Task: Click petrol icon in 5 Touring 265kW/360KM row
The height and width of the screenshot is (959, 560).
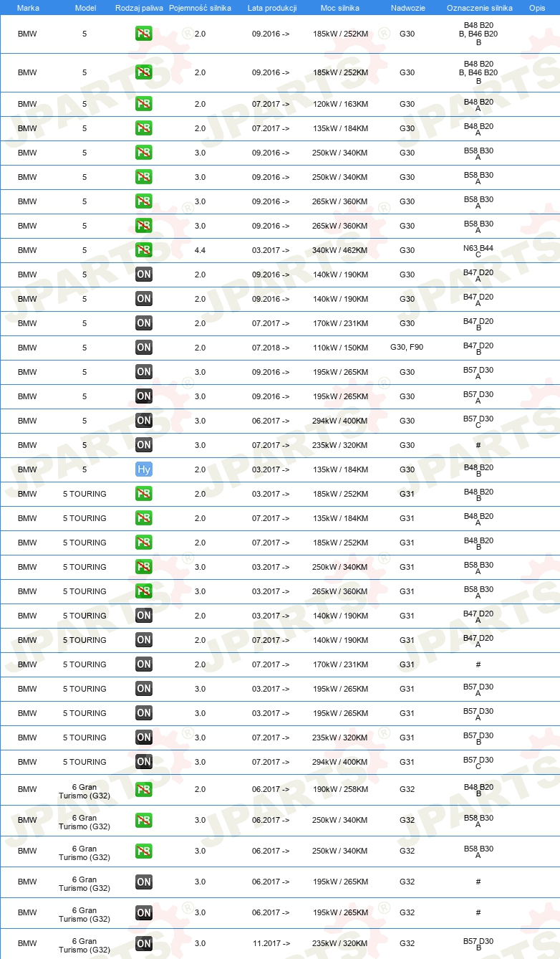Action: click(x=144, y=591)
